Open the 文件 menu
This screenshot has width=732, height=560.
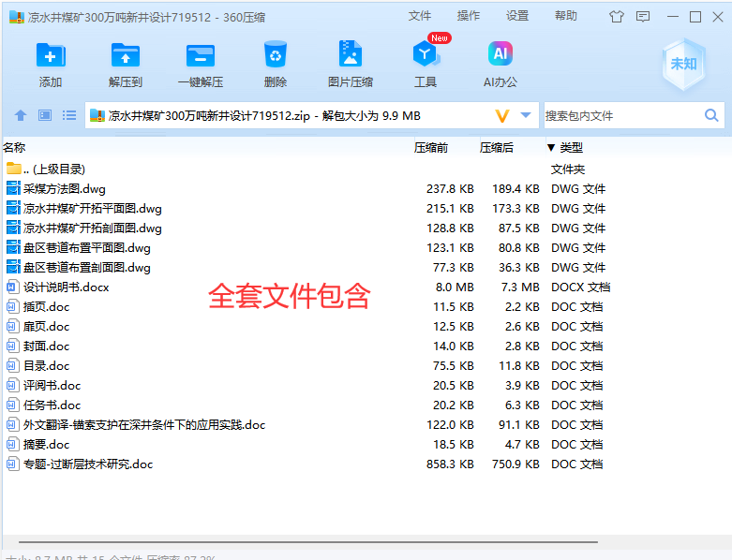pyautogui.click(x=420, y=16)
